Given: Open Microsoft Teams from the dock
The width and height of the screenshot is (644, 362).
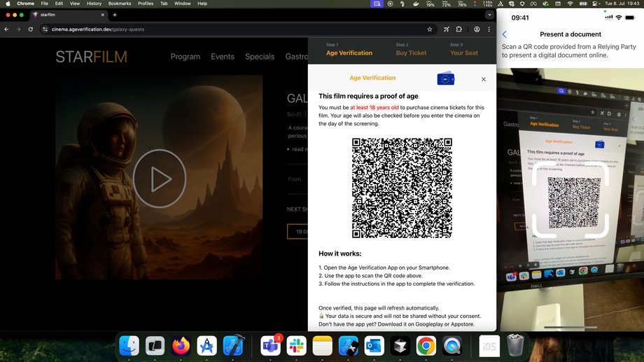Looking at the screenshot, I should pyautogui.click(x=271, y=346).
